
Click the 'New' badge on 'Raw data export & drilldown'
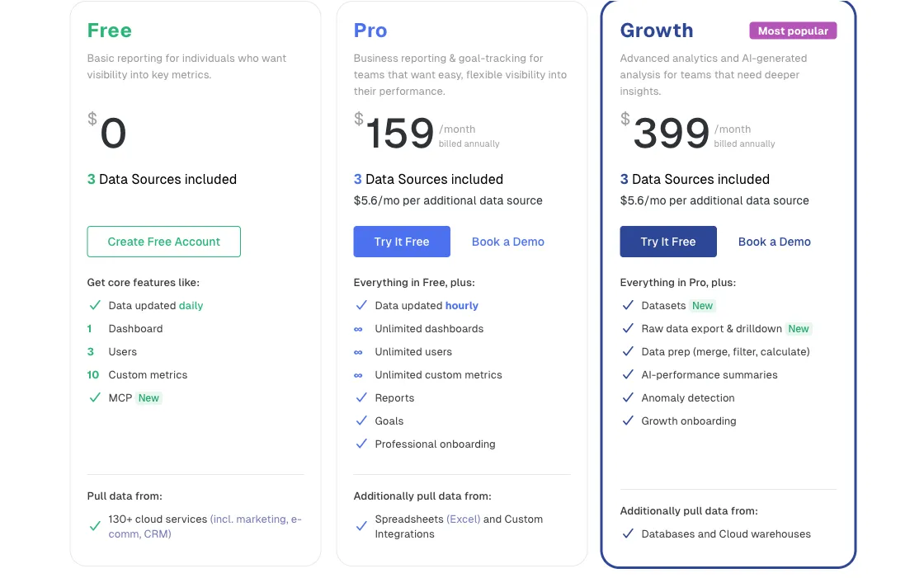click(x=798, y=328)
